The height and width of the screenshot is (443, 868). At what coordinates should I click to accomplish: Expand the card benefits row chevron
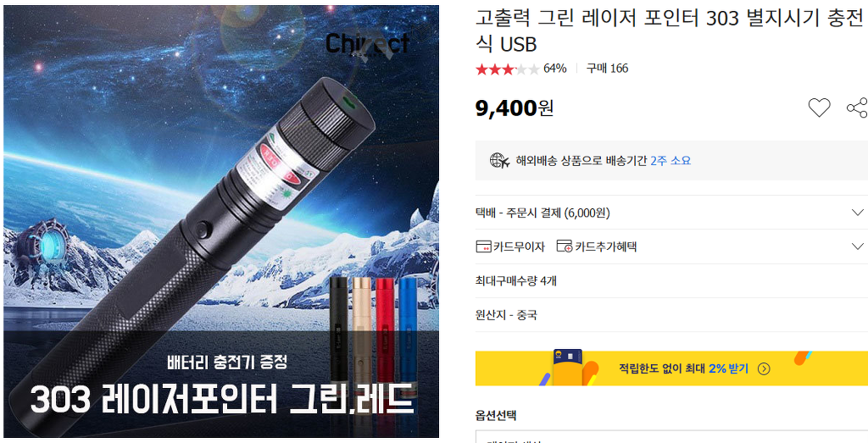[858, 246]
